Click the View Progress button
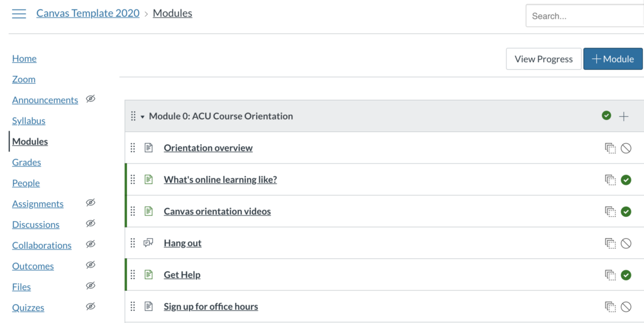 [543, 59]
